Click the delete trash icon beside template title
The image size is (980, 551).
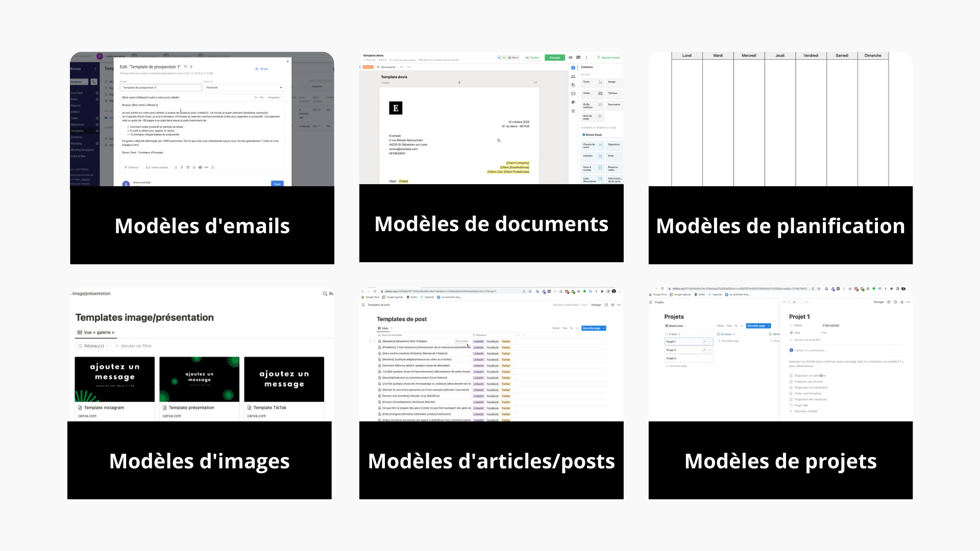191,67
